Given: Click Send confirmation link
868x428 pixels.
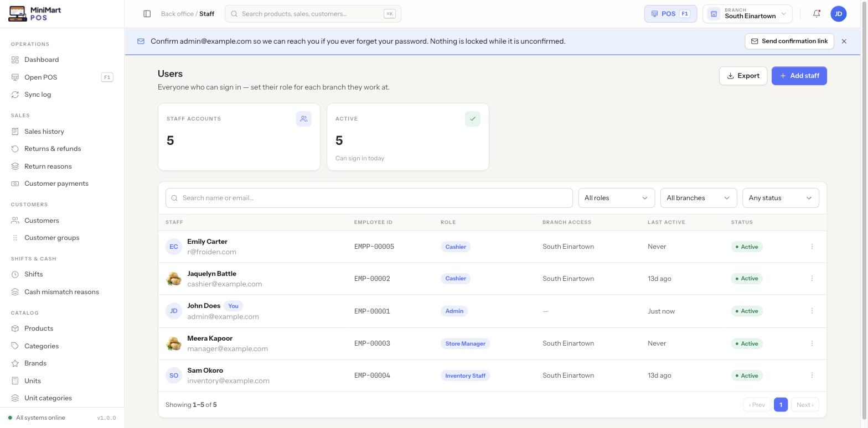Looking at the screenshot, I should pos(789,41).
